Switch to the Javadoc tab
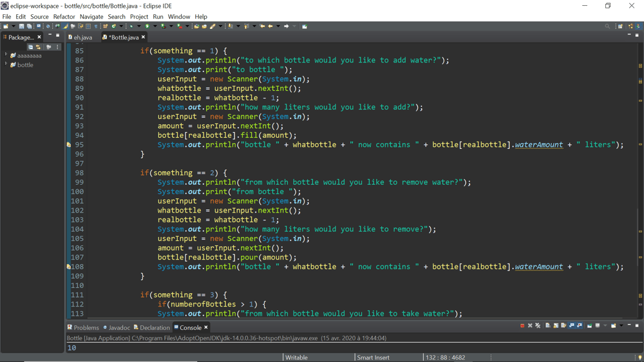This screenshot has height=362, width=644. pos(116,327)
